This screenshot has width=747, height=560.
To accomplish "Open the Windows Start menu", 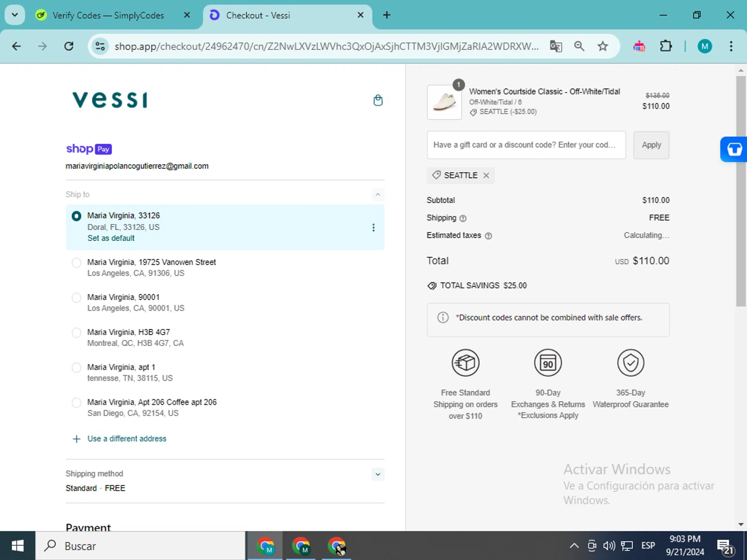I will click(17, 546).
